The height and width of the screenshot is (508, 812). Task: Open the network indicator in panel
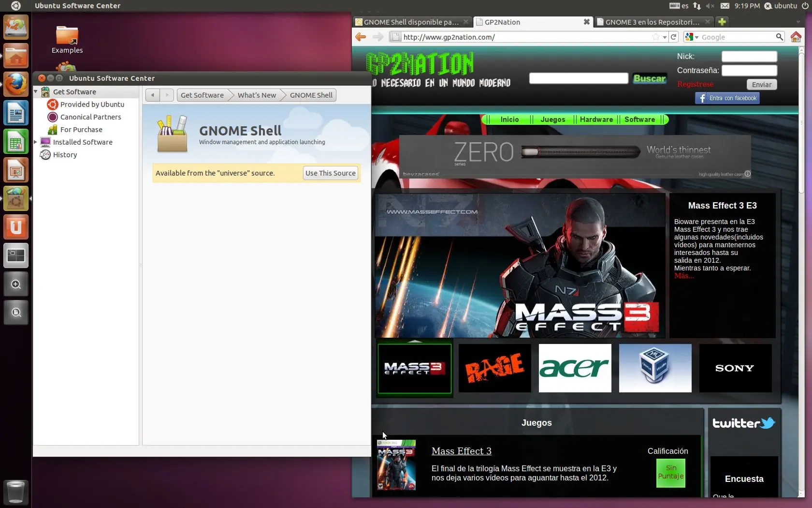[x=696, y=6]
